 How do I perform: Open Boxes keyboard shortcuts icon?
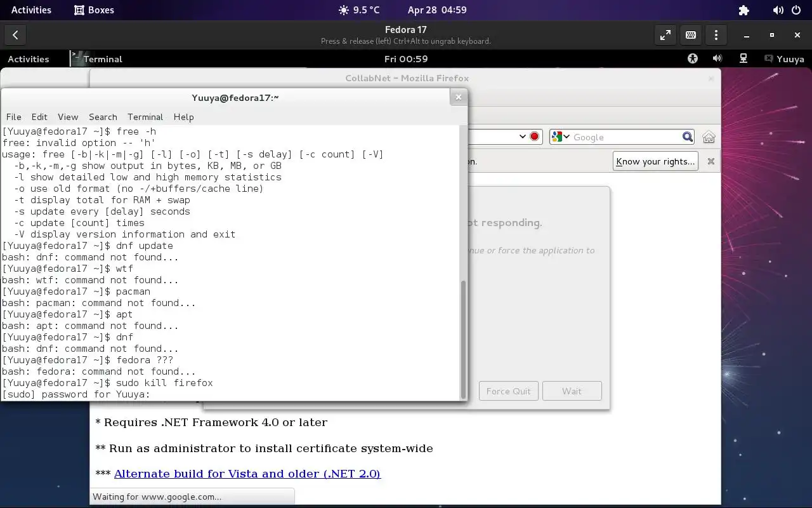click(691, 35)
